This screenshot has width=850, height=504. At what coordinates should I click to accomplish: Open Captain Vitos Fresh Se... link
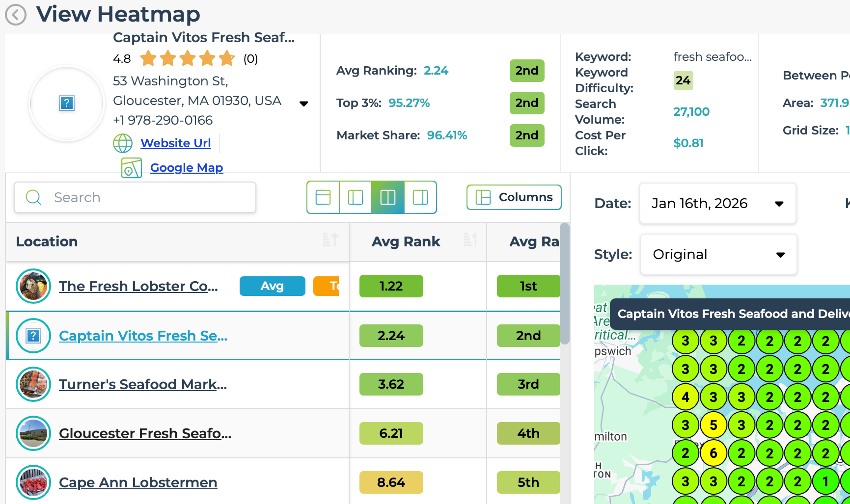point(143,336)
